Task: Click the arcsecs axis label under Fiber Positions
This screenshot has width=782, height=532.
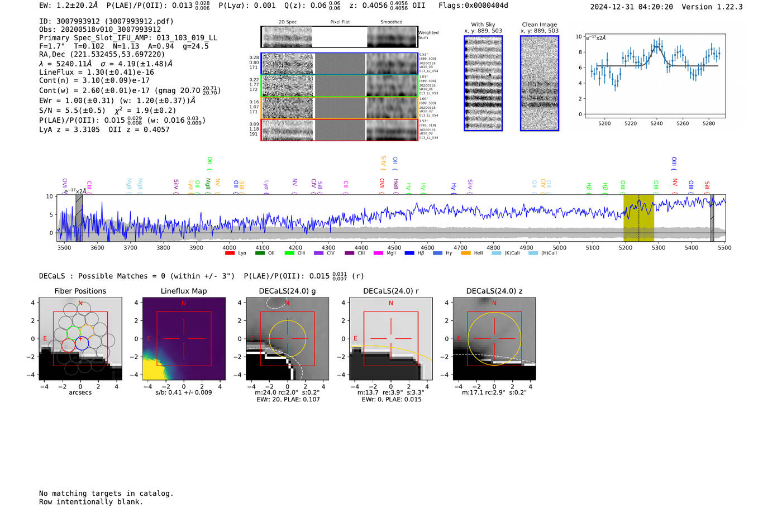Action: [x=80, y=392]
